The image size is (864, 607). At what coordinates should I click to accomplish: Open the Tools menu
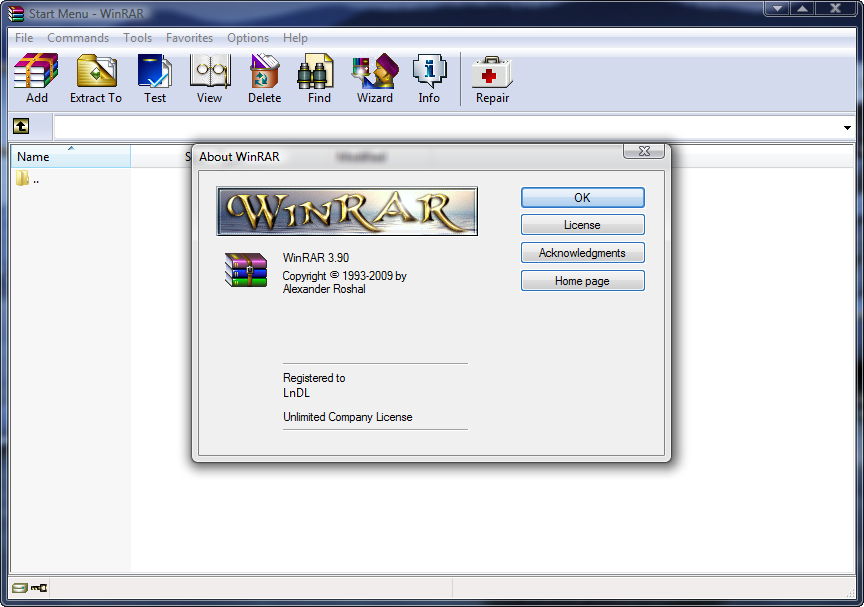click(138, 37)
